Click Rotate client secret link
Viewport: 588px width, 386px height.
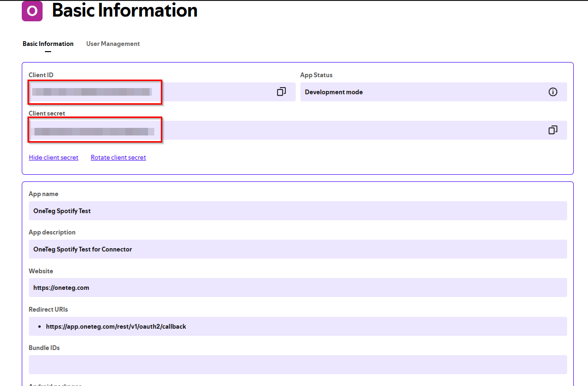click(118, 157)
